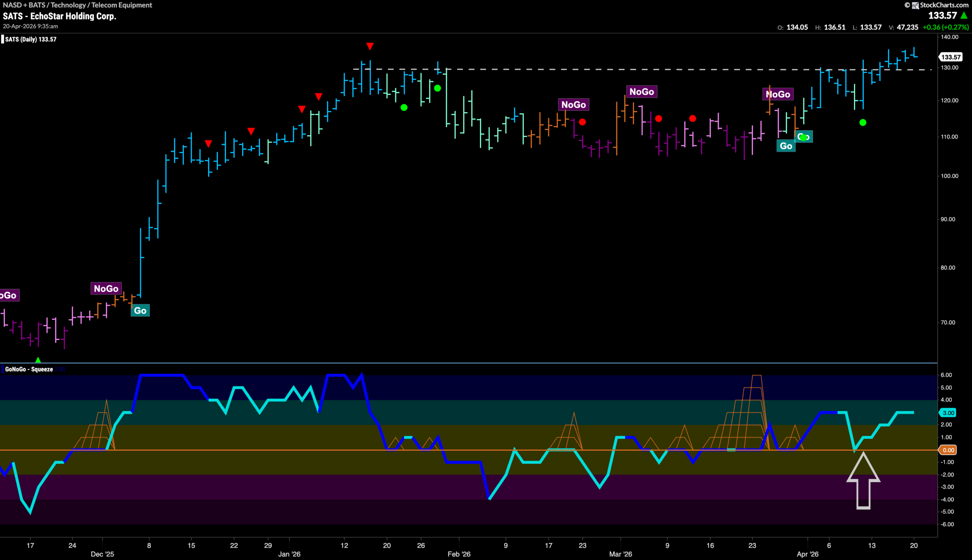Click the red circle beside the February NoGo label

[x=582, y=122]
